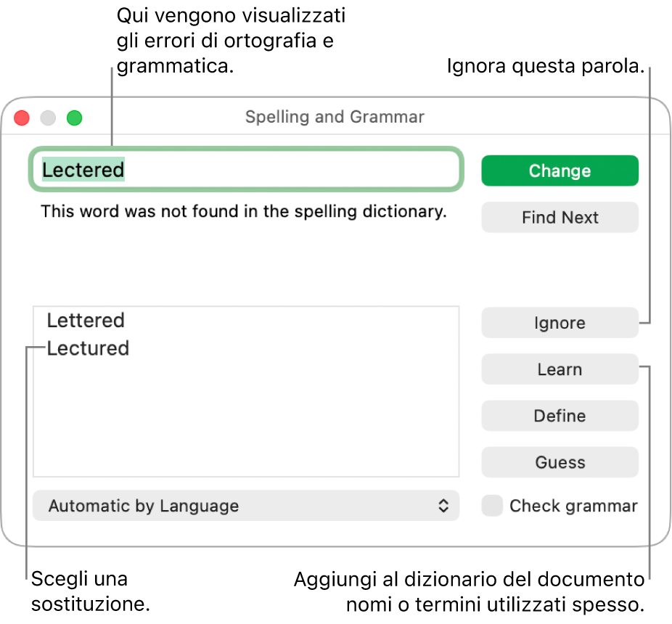Enable the Check grammar checkbox
This screenshot has height=624, width=672.
492,506
